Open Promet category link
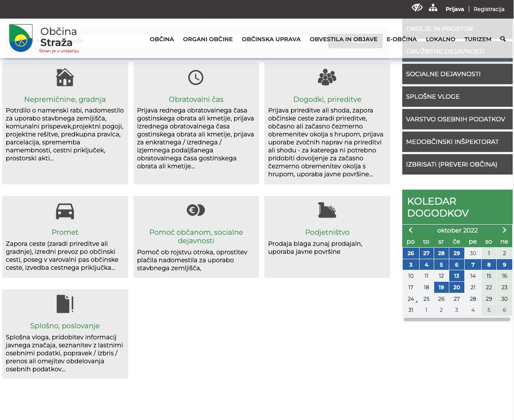The height and width of the screenshot is (420, 514). click(x=65, y=232)
